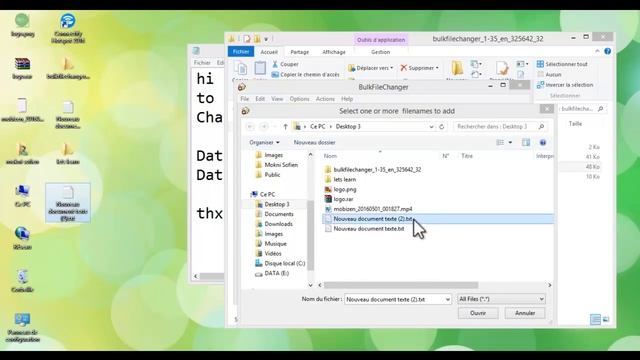
Task: Open File menu in BulkFileChanger
Action: click(244, 99)
